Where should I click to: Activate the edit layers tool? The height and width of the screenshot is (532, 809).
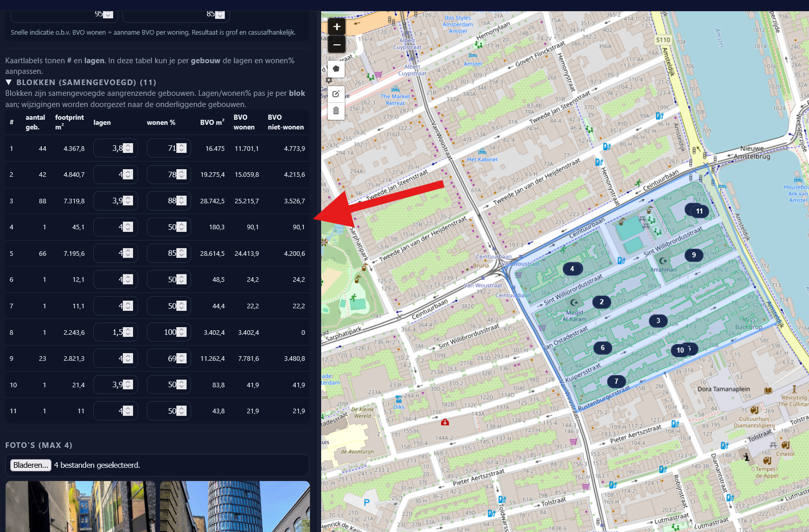coord(336,94)
